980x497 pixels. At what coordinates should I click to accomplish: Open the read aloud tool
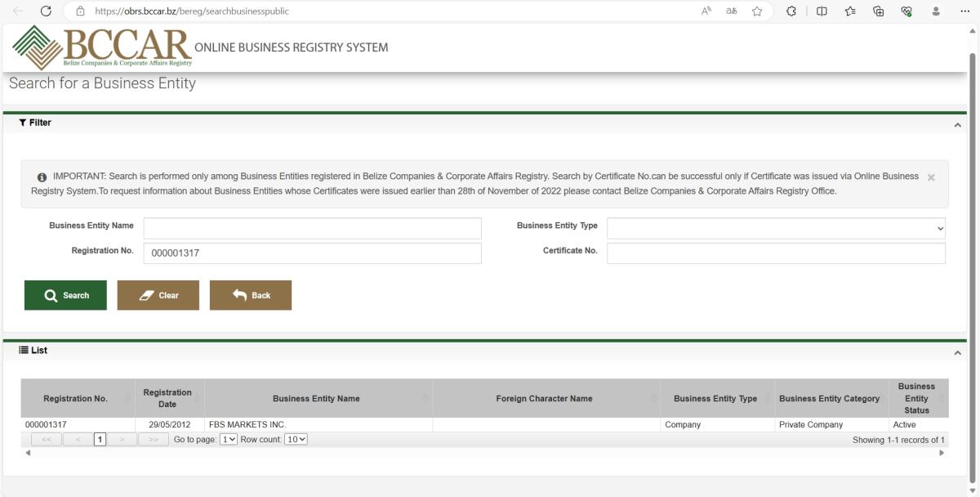706,11
